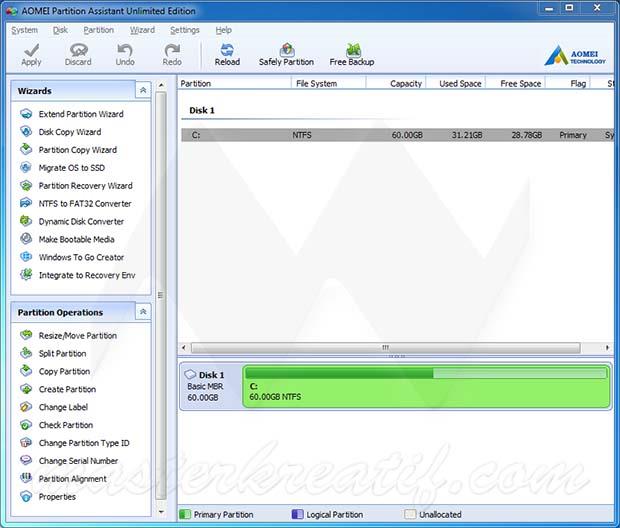This screenshot has height=528, width=620.
Task: Click the Undo arrow icon
Action: [125, 50]
